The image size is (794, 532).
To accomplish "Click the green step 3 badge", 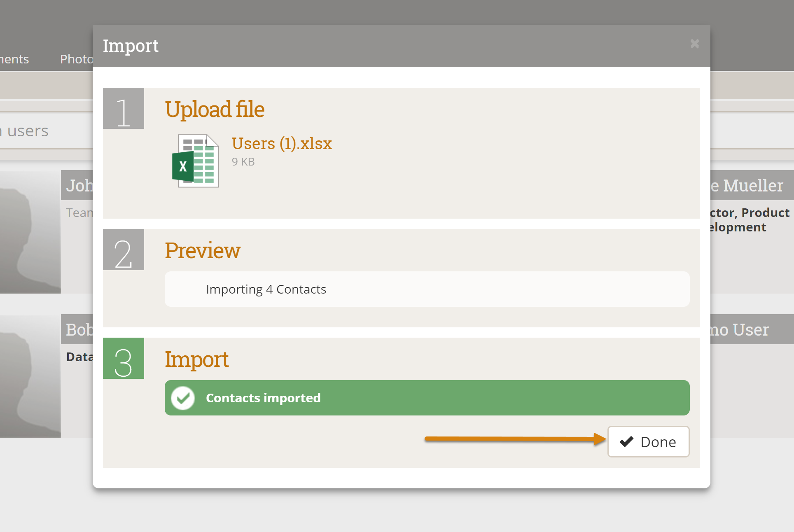I will tap(123, 358).
